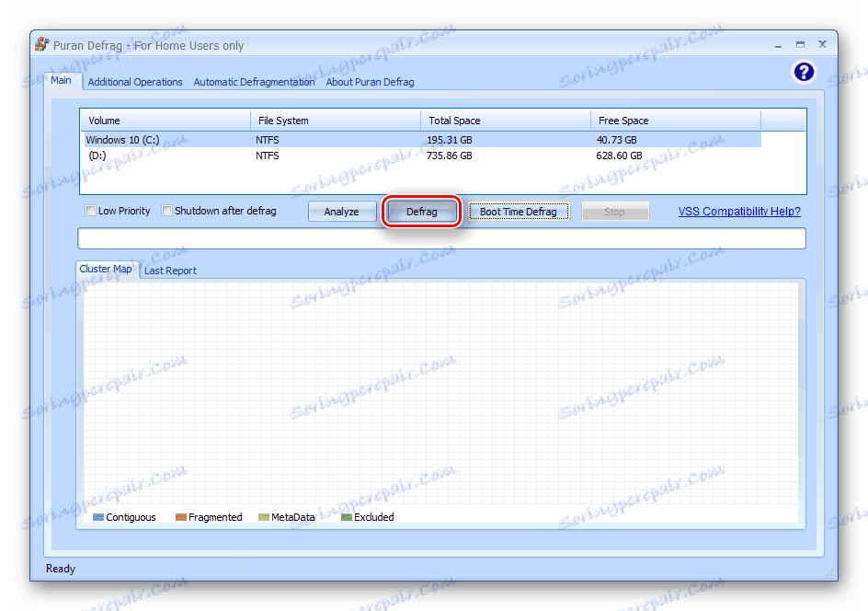Enable the Low Priority checkbox

pyautogui.click(x=90, y=211)
